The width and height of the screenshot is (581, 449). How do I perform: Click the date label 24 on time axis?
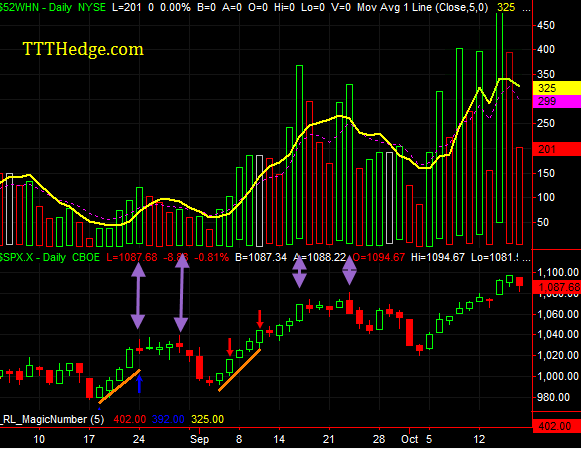point(139,439)
